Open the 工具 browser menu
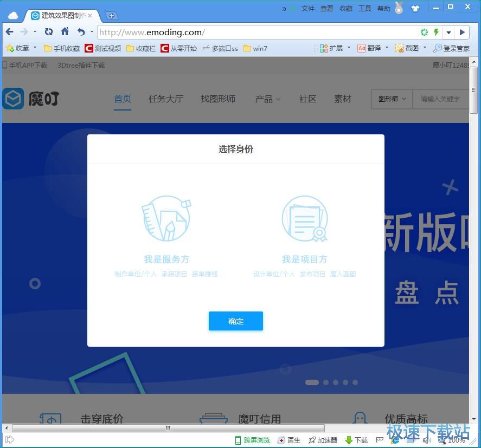 click(x=364, y=8)
